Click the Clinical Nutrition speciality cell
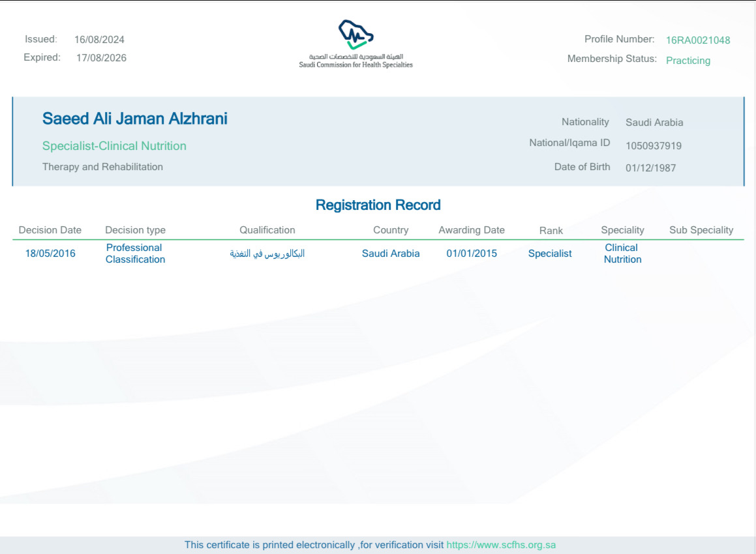Screen dimensions: 756x554 pos(622,254)
